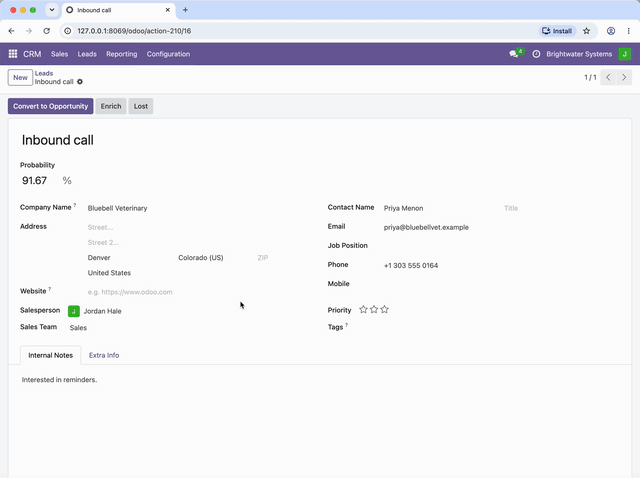Open a new browser tab
The width and height of the screenshot is (640, 478).
tap(185, 10)
